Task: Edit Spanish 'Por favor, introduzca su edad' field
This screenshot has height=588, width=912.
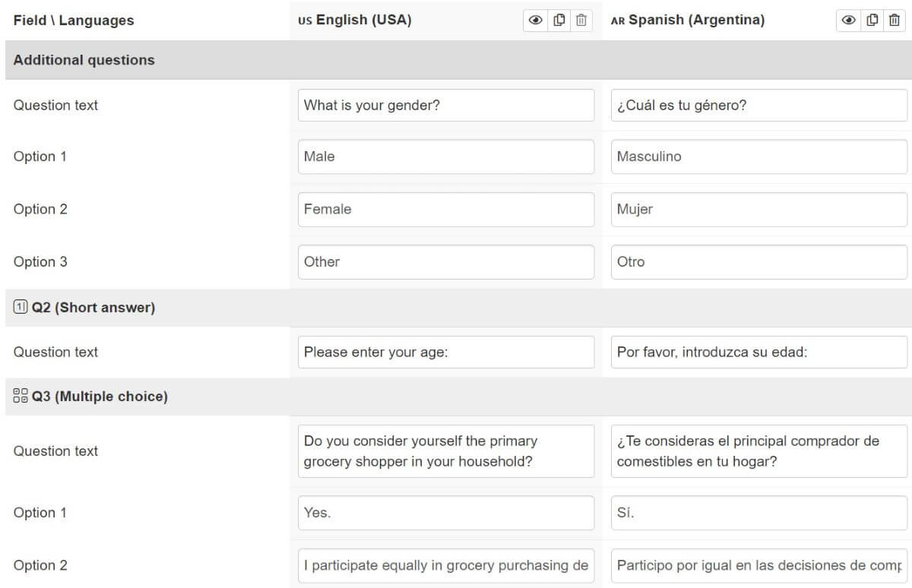Action: click(758, 352)
